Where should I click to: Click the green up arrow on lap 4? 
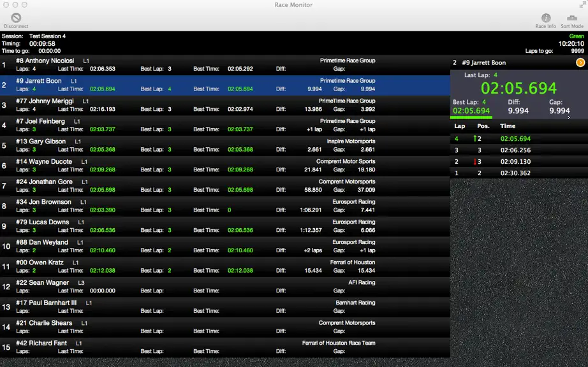click(474, 138)
